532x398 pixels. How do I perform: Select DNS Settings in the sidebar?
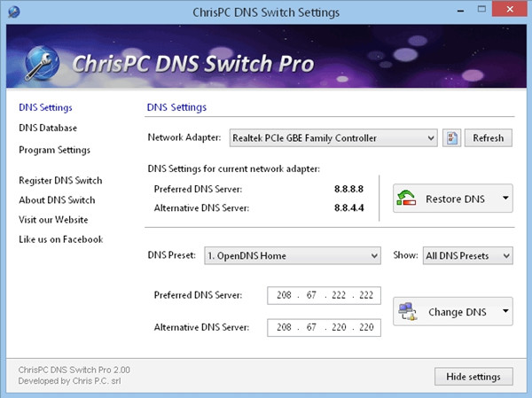pos(45,107)
